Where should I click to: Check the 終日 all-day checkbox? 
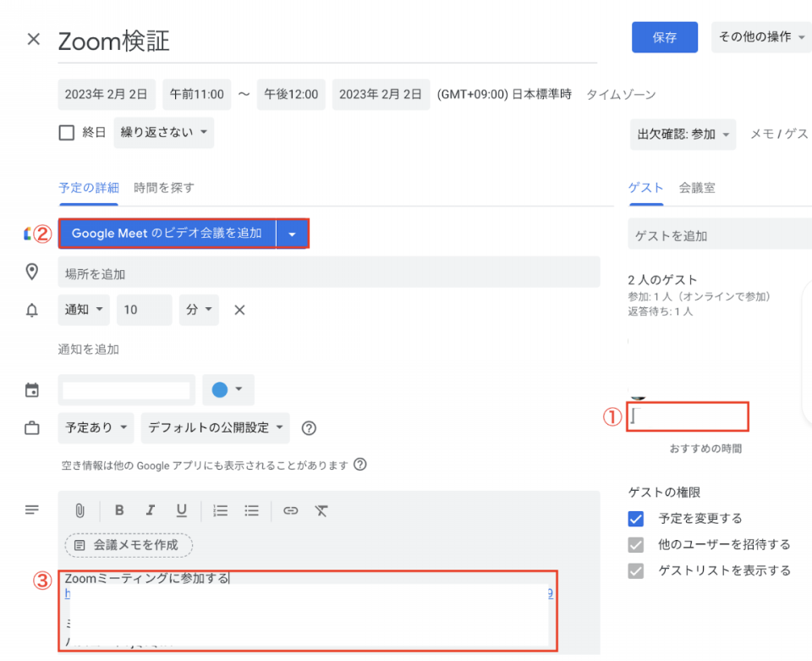(67, 133)
